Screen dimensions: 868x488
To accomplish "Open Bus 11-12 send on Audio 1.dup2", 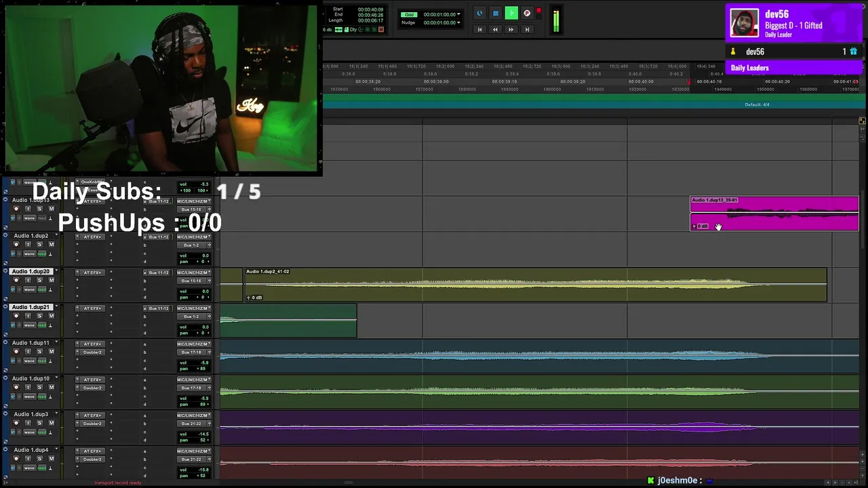I will point(159,237).
